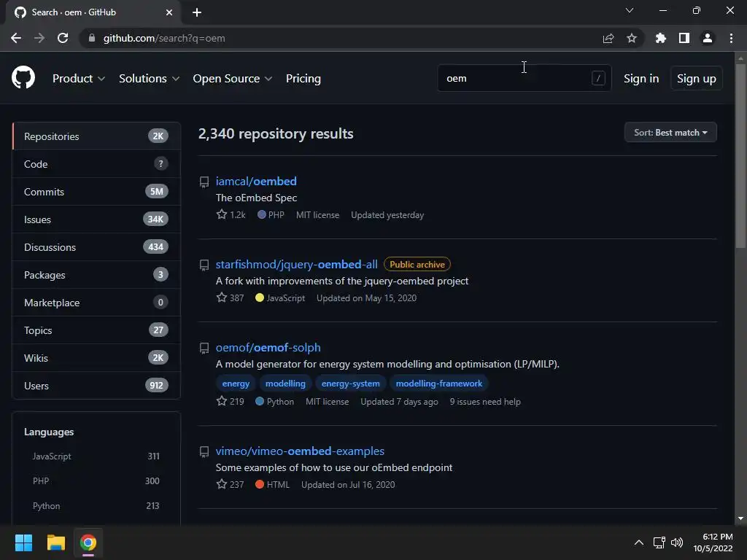Show Discussions search results
The image size is (747, 560).
[x=96, y=247]
